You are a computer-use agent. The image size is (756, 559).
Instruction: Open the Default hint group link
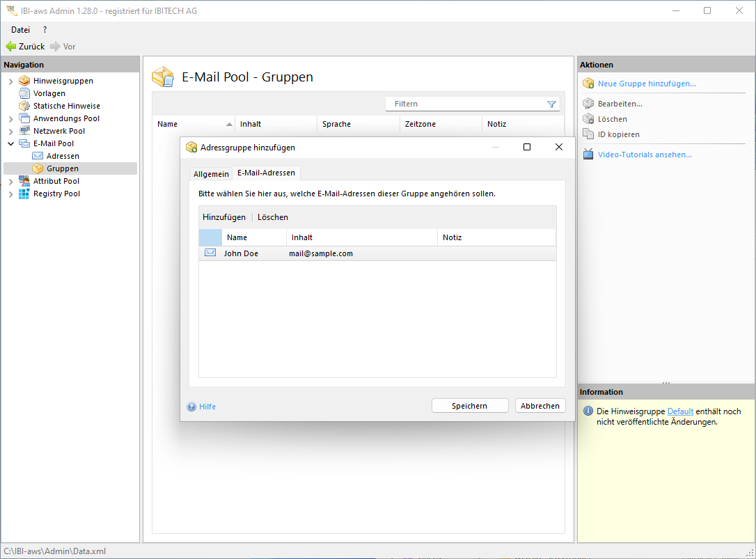click(680, 411)
